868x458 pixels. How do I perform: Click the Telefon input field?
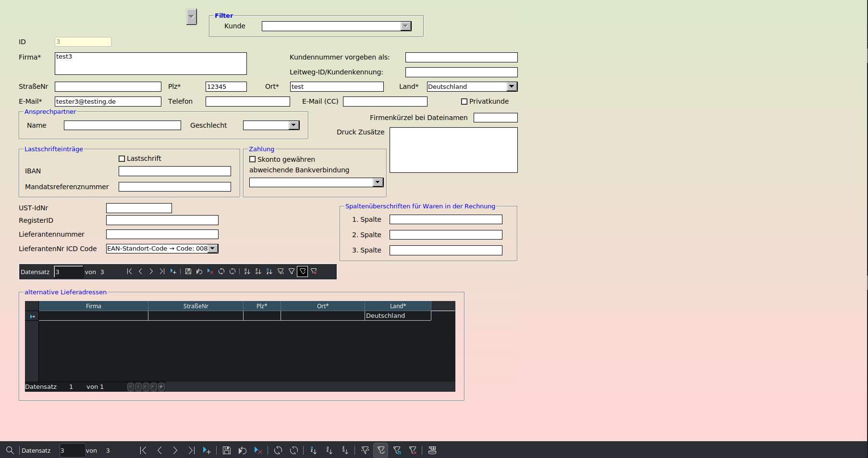[x=248, y=102]
